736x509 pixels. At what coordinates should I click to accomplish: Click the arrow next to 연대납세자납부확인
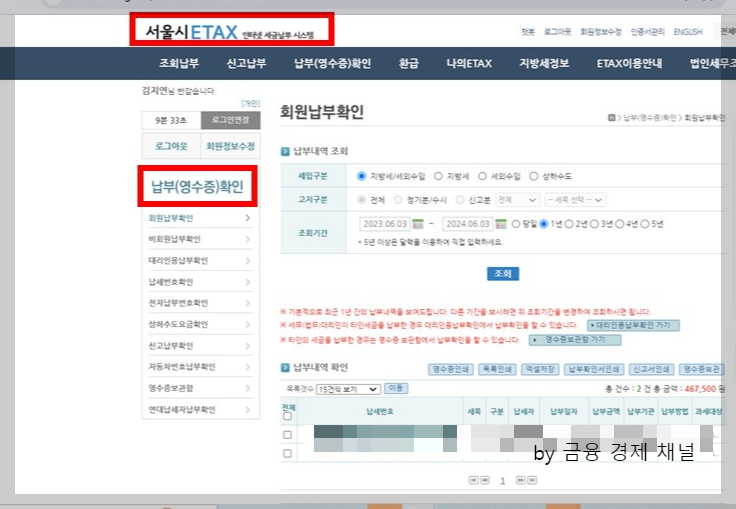tap(247, 410)
